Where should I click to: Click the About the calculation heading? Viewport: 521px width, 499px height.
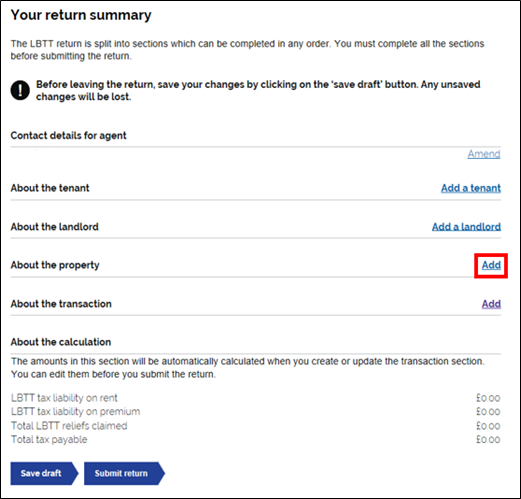[x=61, y=342]
